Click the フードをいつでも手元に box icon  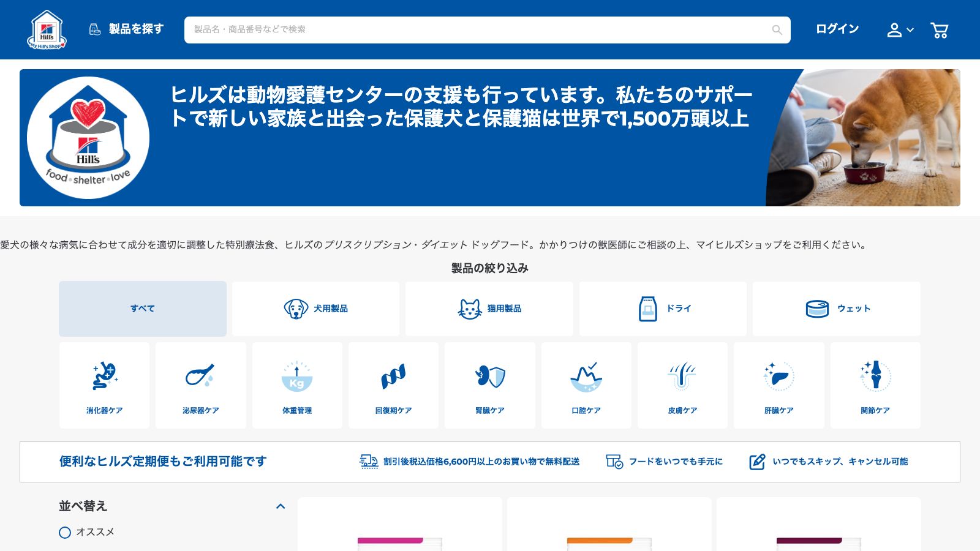click(x=614, y=461)
